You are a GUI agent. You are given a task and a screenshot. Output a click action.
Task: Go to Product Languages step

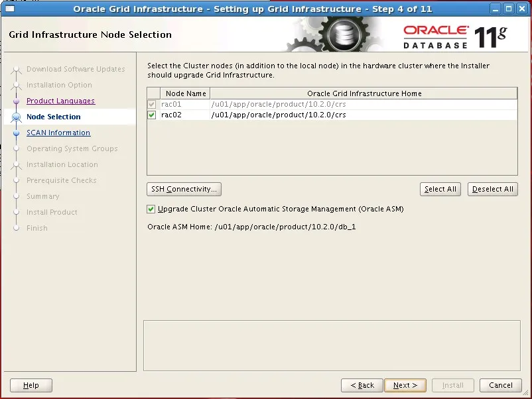[x=60, y=101]
